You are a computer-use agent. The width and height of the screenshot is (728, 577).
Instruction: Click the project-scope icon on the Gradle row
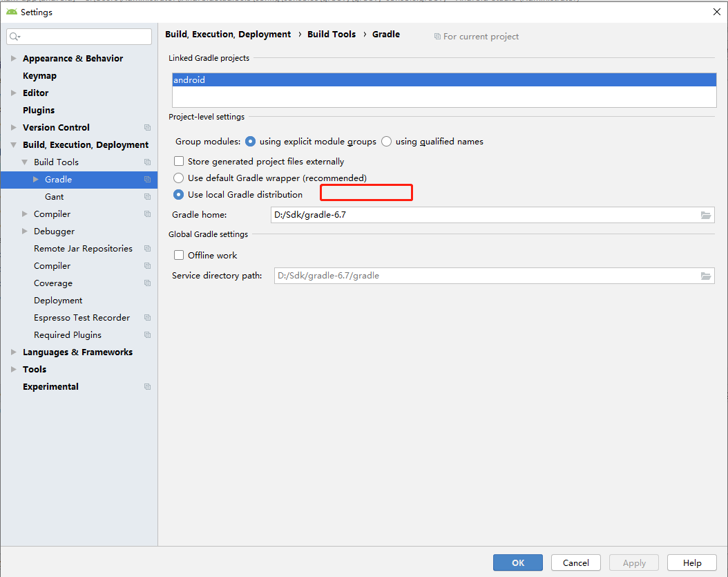tap(147, 180)
